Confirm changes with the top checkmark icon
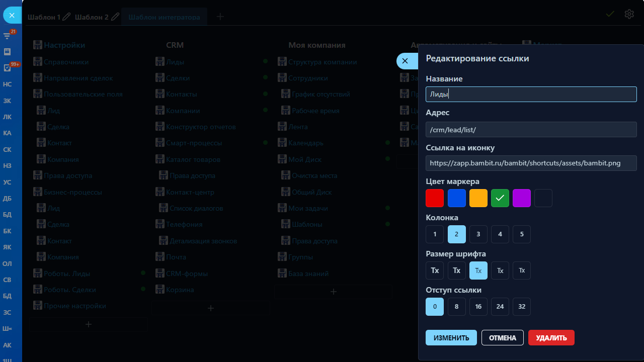 click(610, 14)
